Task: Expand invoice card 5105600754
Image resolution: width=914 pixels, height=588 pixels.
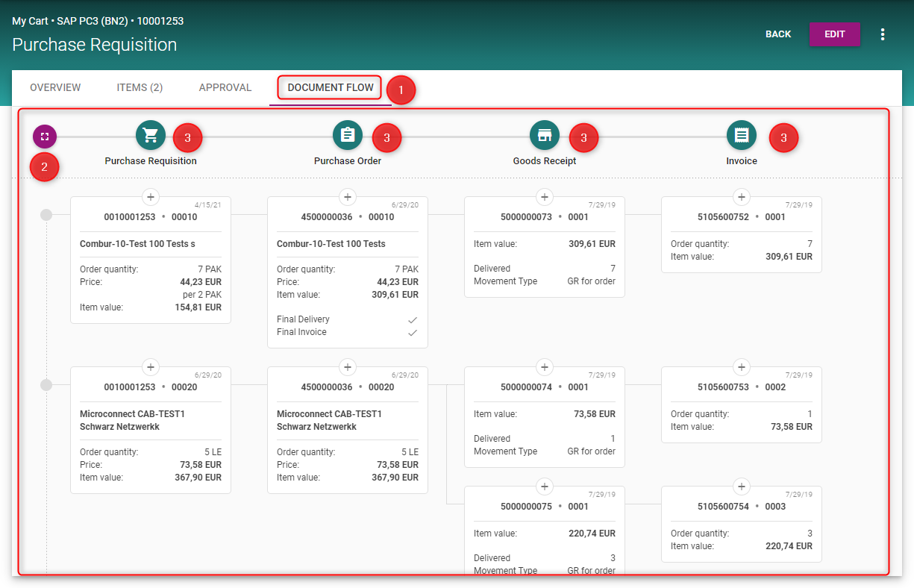Action: pyautogui.click(x=742, y=487)
